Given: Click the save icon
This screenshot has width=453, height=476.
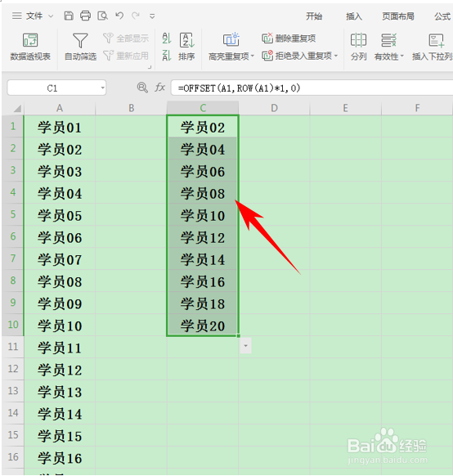Looking at the screenshot, I should (69, 16).
